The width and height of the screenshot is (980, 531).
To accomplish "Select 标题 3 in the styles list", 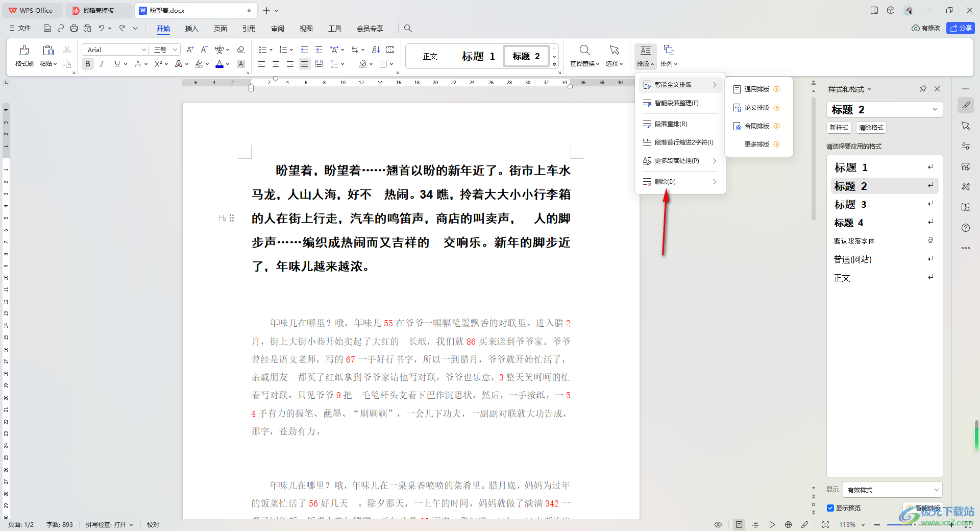I will pyautogui.click(x=885, y=204).
